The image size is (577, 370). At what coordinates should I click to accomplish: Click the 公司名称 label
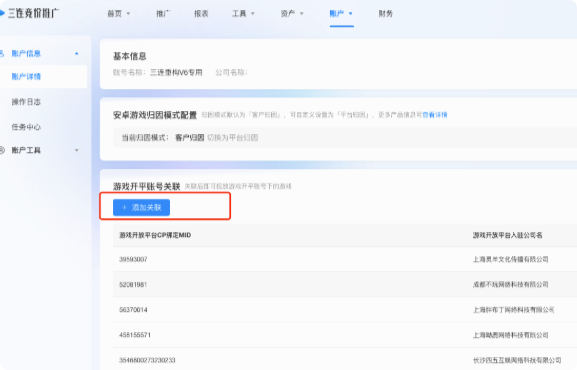coord(231,73)
